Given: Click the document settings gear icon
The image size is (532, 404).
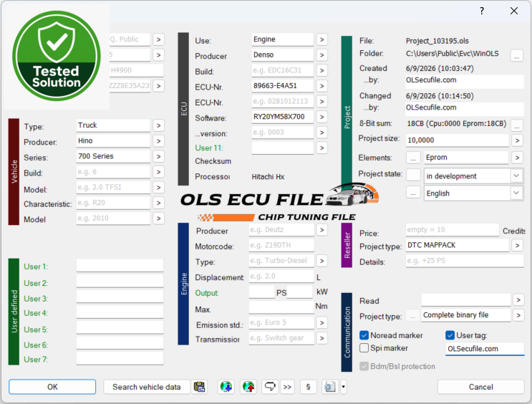Looking at the screenshot, I should (330, 387).
